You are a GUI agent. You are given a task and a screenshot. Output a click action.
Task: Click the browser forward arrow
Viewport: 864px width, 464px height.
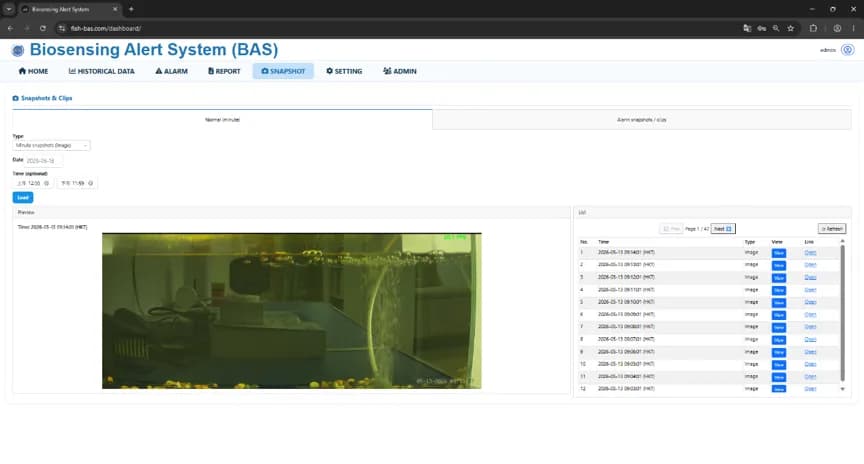[26, 28]
